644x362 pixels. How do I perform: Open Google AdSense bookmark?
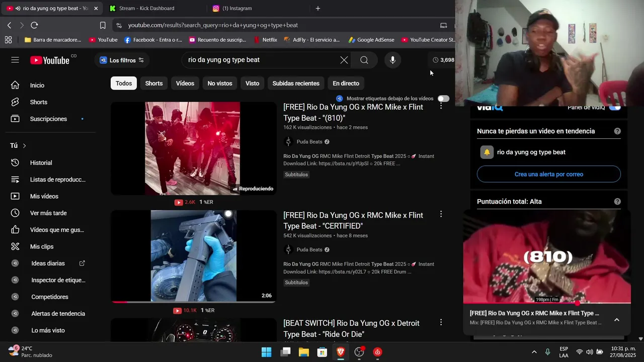371,40
